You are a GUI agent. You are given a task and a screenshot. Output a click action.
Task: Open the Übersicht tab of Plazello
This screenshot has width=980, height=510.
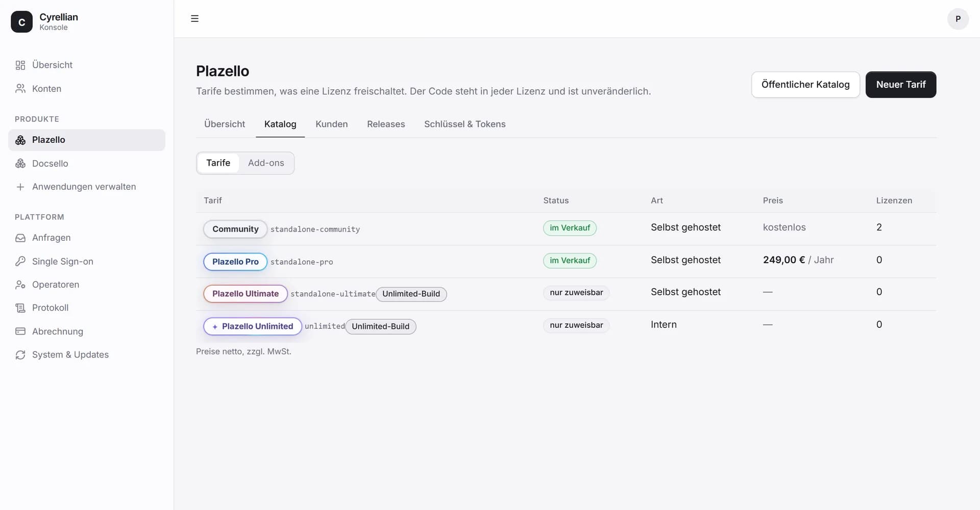225,124
